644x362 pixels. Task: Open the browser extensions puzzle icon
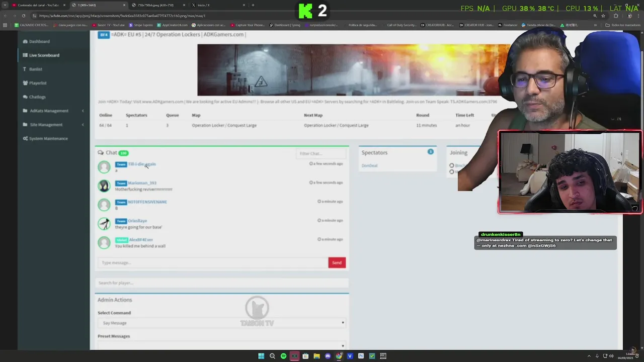pos(616,16)
